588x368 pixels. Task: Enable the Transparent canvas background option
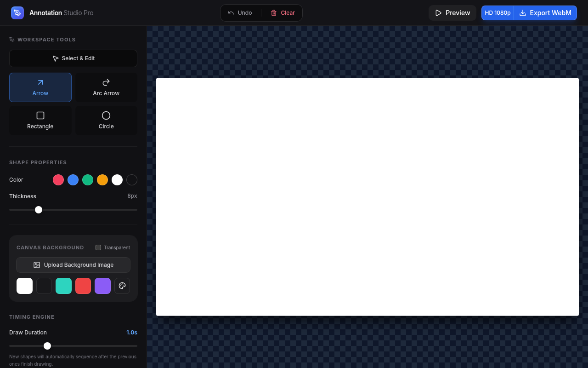coord(98,247)
